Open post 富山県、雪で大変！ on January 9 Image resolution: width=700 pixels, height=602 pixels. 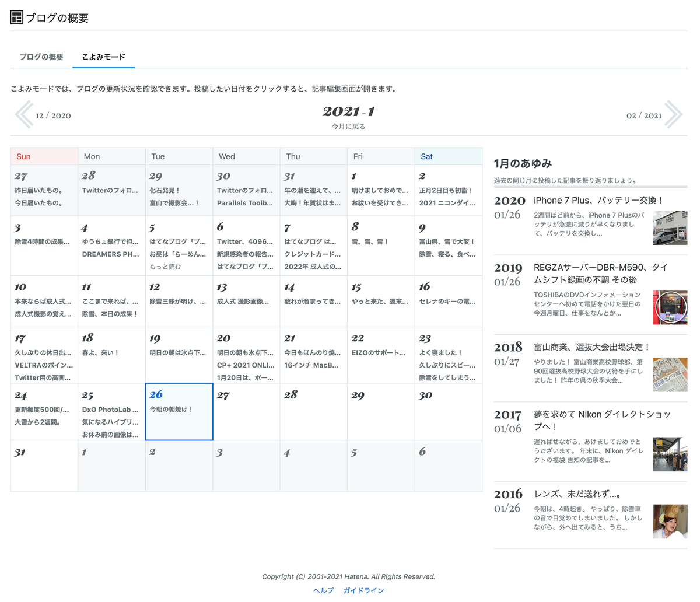447,242
